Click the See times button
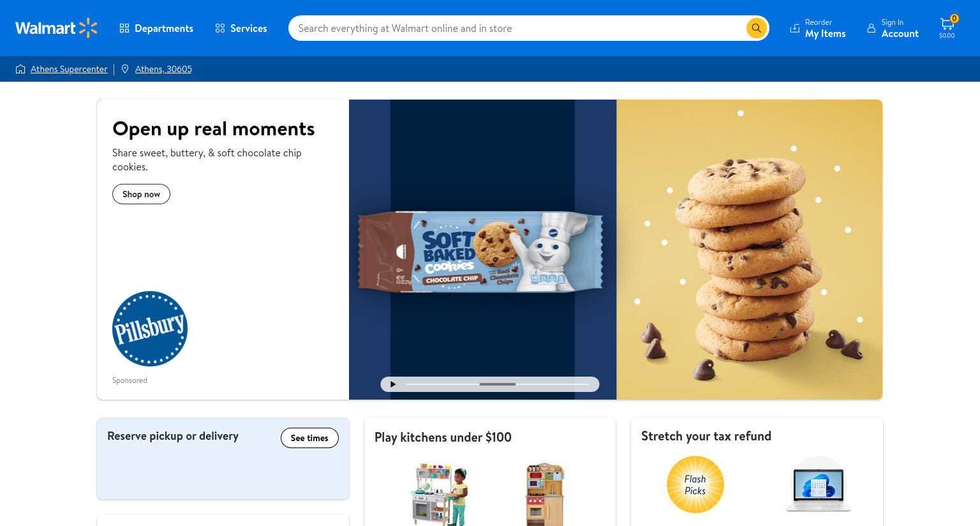Screen dimensions: 980x526 point(309,438)
